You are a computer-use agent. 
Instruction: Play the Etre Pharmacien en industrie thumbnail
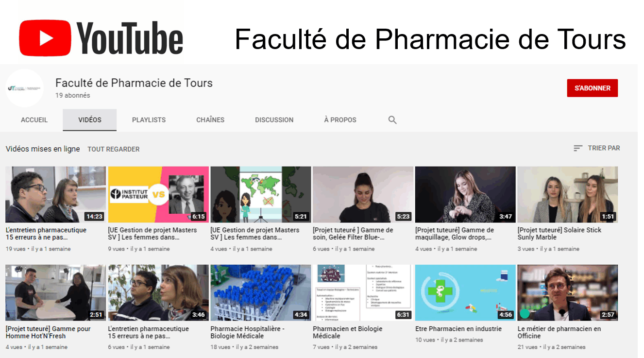coord(465,293)
